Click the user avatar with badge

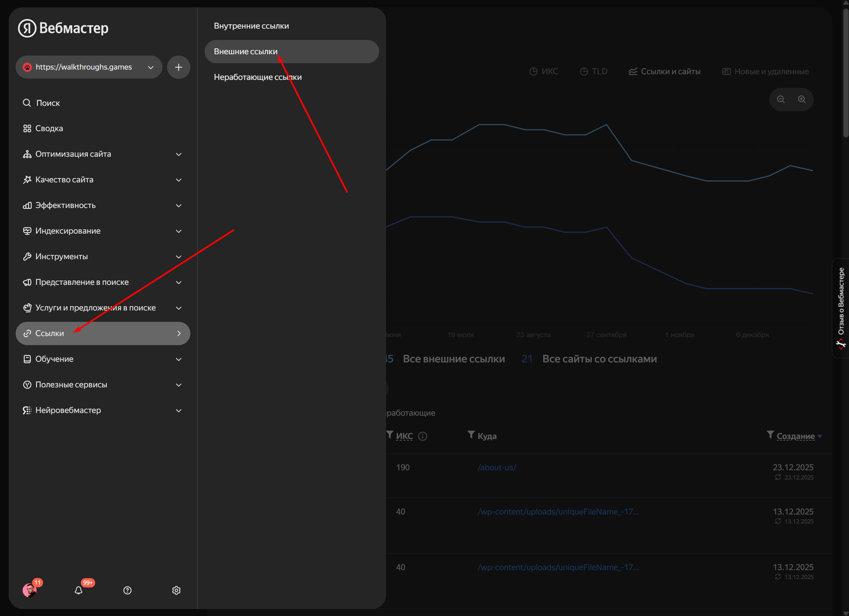(x=29, y=590)
